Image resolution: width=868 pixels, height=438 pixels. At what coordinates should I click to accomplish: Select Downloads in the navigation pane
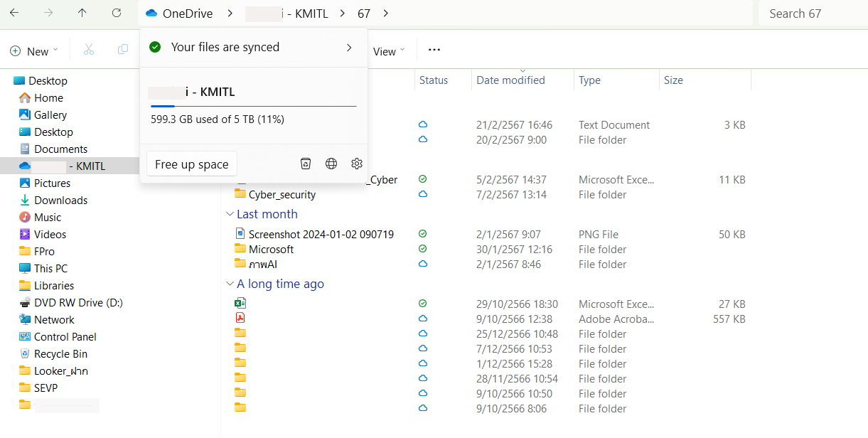point(60,201)
